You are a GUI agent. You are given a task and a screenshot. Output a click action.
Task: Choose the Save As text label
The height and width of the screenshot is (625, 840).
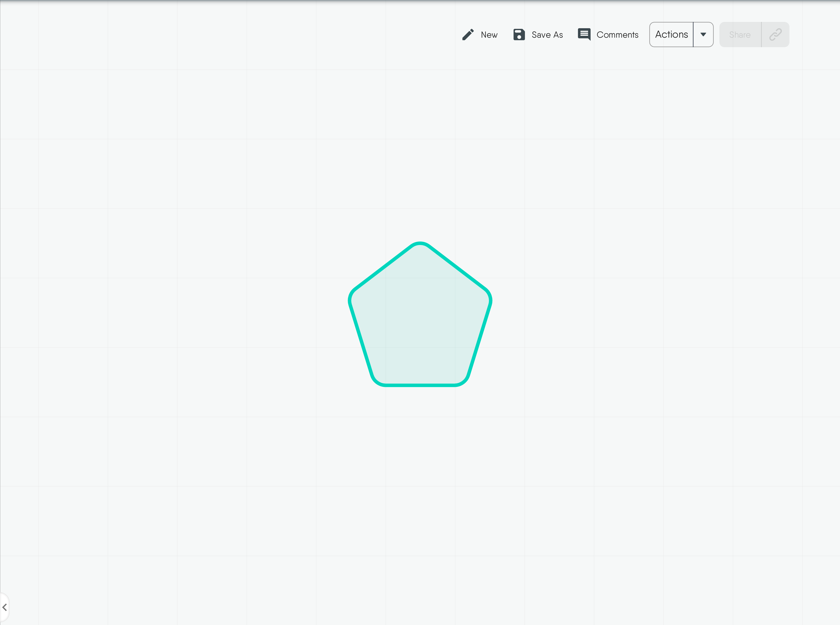pyautogui.click(x=547, y=35)
